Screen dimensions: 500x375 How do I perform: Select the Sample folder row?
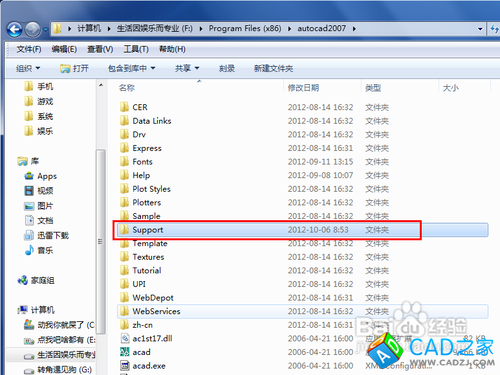(303, 216)
